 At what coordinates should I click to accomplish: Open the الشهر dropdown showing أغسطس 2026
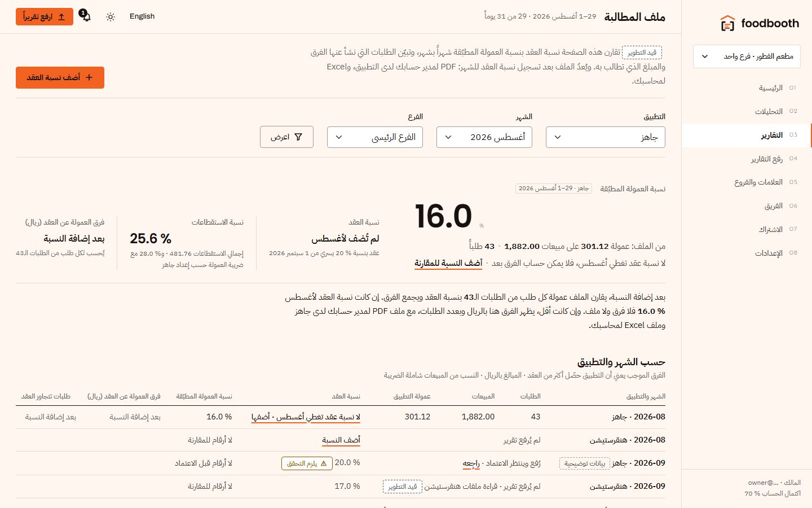484,137
